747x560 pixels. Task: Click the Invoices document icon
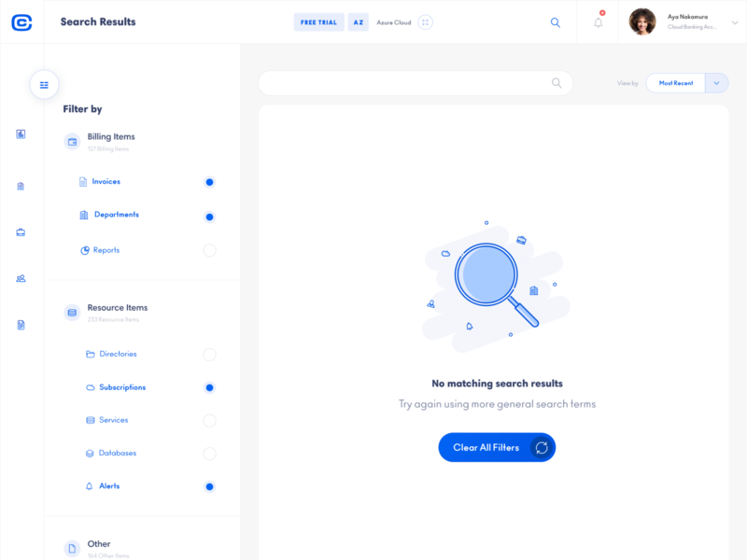[83, 182]
